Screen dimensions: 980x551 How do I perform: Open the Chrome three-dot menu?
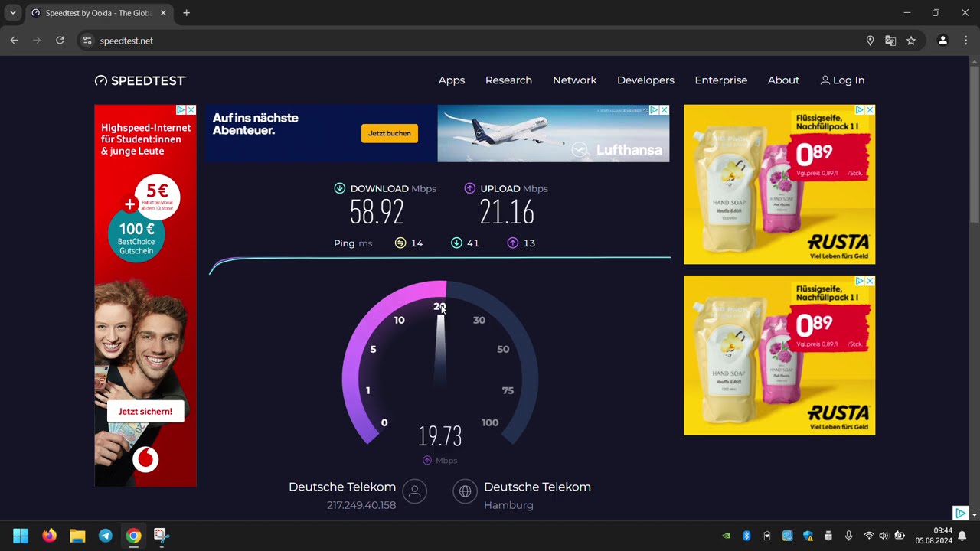965,41
